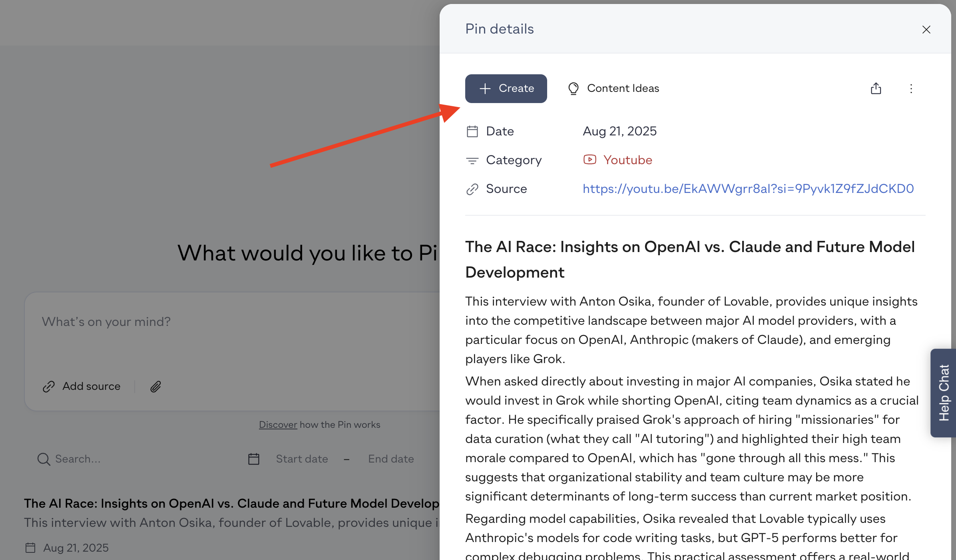Click the plus icon in Create button
Screen dimensions: 956x560
click(485, 88)
